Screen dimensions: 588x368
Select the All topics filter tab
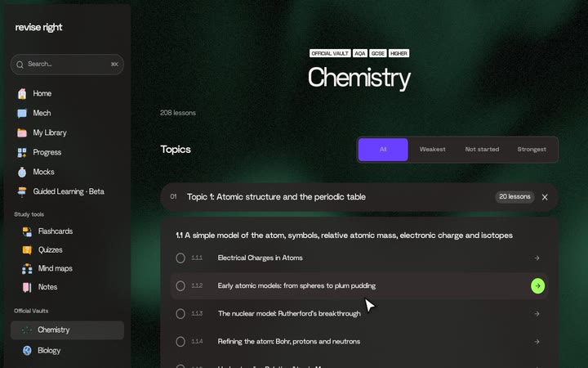click(383, 150)
